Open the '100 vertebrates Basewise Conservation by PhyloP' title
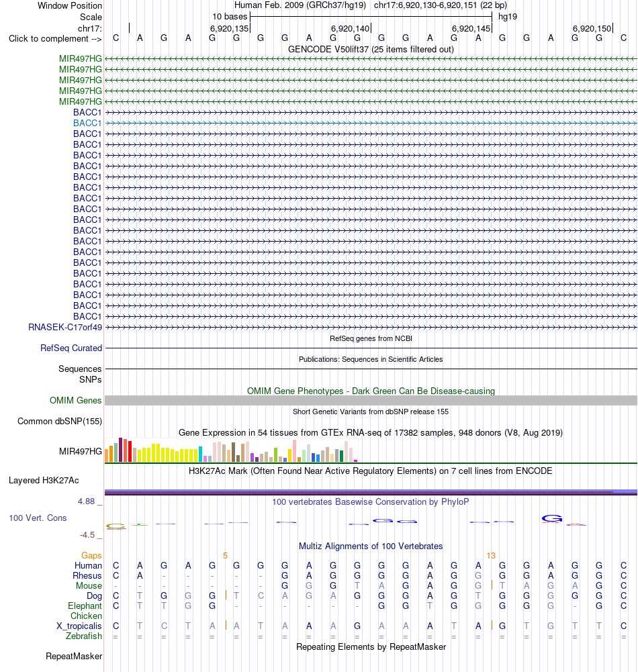This screenshot has width=638, height=672. click(371, 502)
